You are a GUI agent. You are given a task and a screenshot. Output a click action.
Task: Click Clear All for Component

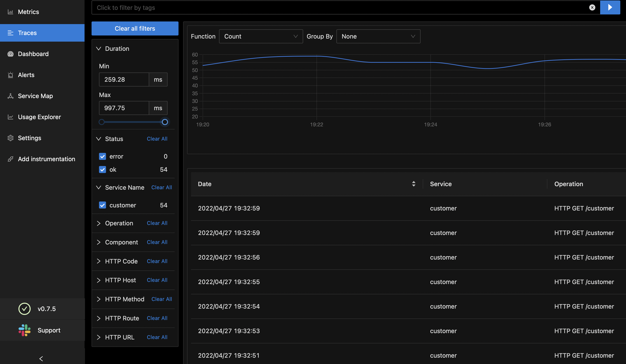157,242
